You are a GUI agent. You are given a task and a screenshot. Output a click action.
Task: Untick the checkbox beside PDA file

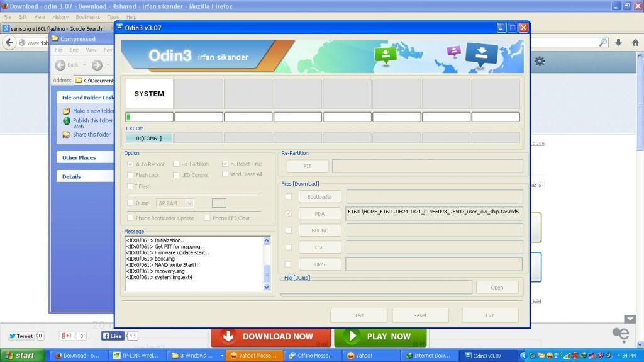[x=288, y=213]
